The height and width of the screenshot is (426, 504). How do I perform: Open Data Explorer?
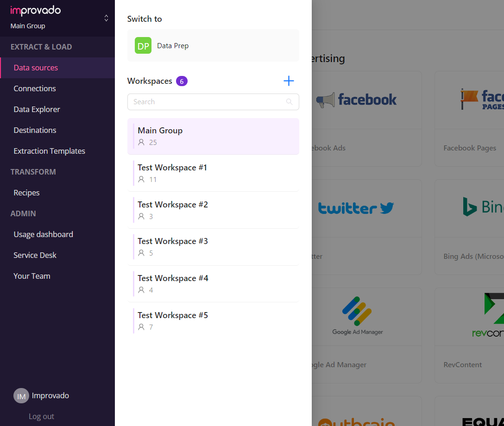[37, 110]
